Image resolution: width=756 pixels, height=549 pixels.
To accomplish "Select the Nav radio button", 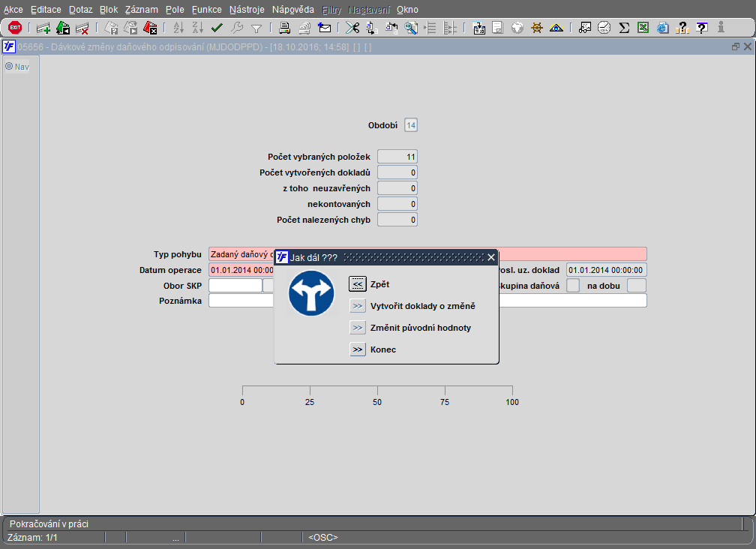I will click(x=9, y=66).
